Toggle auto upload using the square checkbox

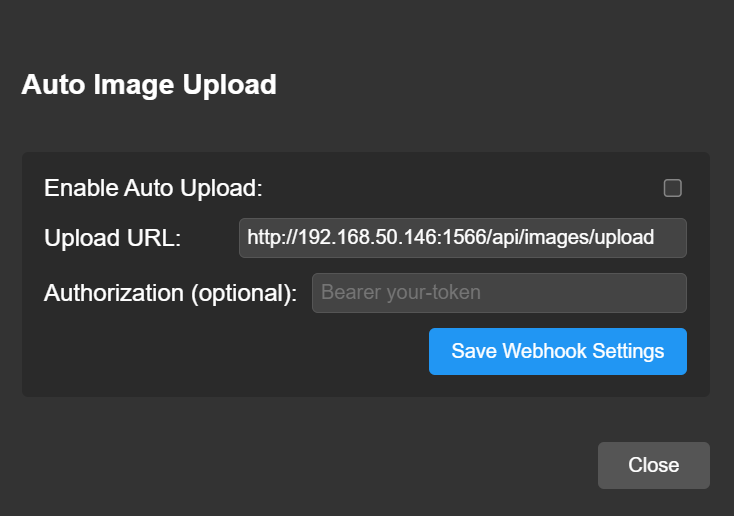tap(673, 188)
